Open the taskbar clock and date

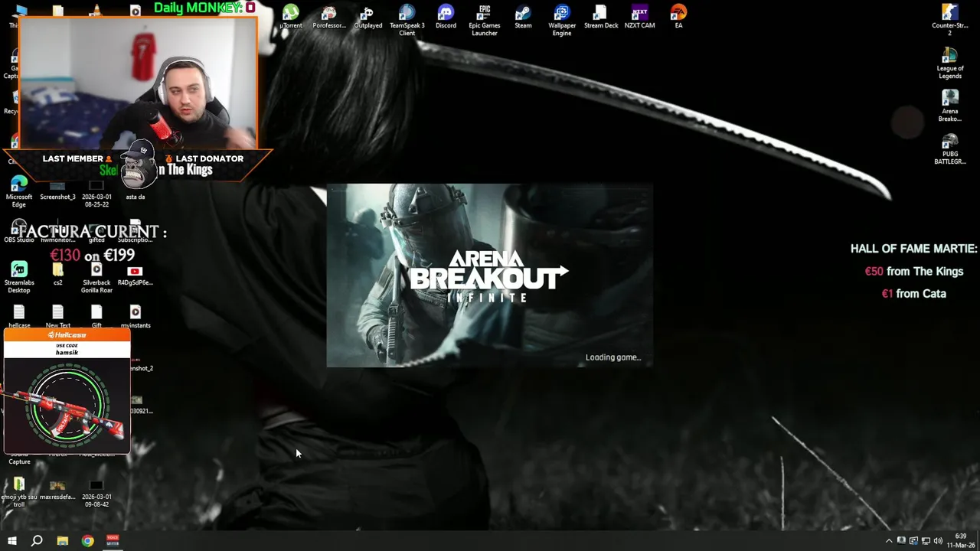click(x=961, y=541)
